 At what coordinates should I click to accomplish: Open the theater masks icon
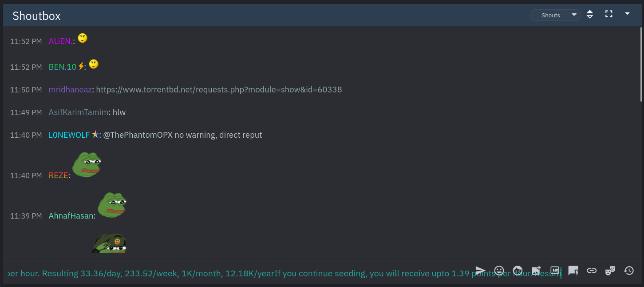610,271
